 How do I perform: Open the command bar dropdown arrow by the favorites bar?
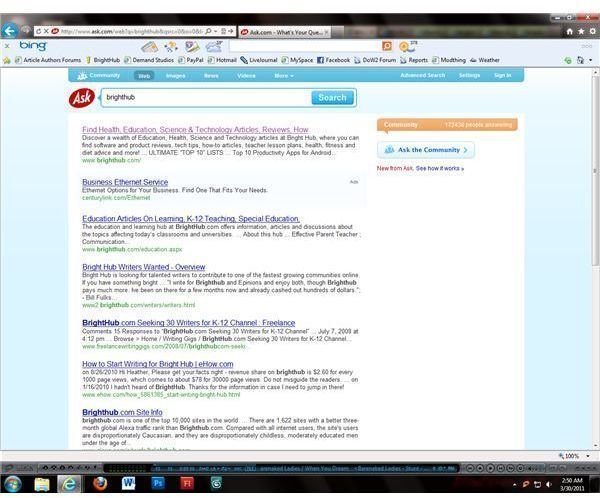pos(590,60)
